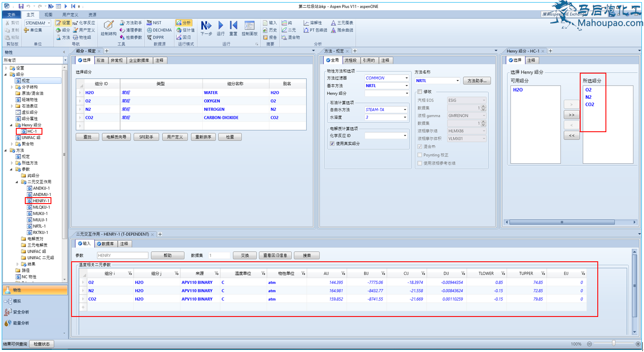Viewport: 644px width, 352px height.
Task: Switch to the 视图 ribbon tab
Action: click(48, 15)
